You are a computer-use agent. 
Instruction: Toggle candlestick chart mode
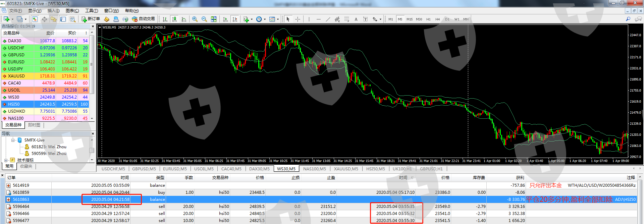point(174,19)
